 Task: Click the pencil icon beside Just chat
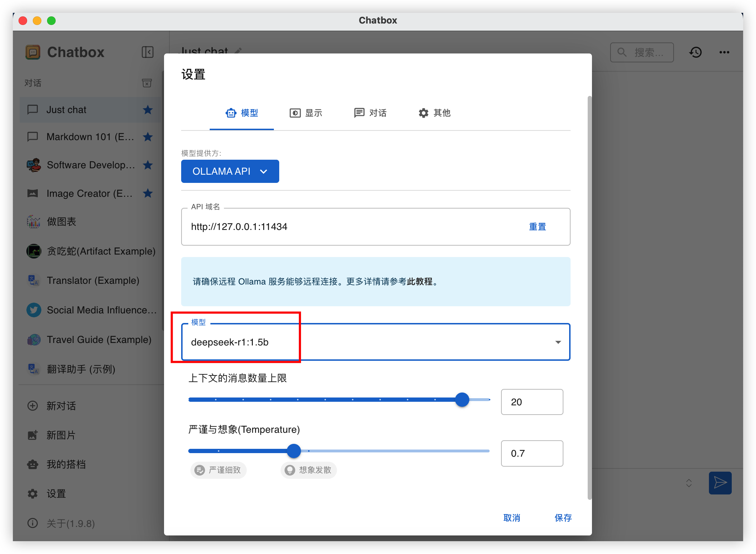(x=238, y=51)
